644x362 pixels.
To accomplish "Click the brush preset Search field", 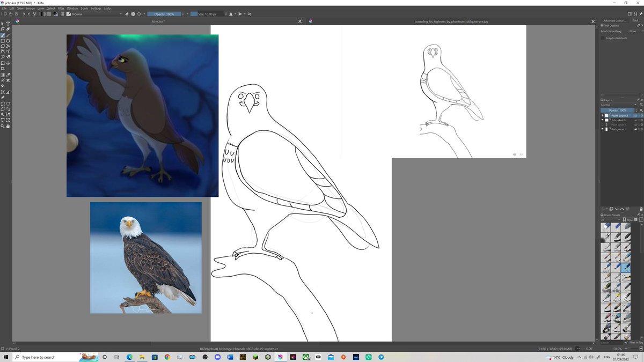I will 612,342.
